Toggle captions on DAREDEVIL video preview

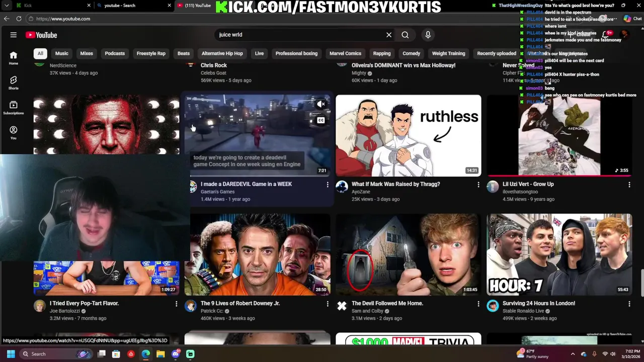[321, 121]
